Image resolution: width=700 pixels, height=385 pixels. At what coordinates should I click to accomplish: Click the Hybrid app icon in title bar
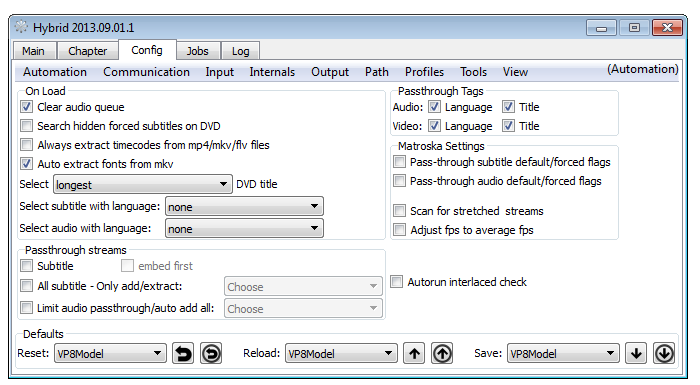pyautogui.click(x=21, y=27)
